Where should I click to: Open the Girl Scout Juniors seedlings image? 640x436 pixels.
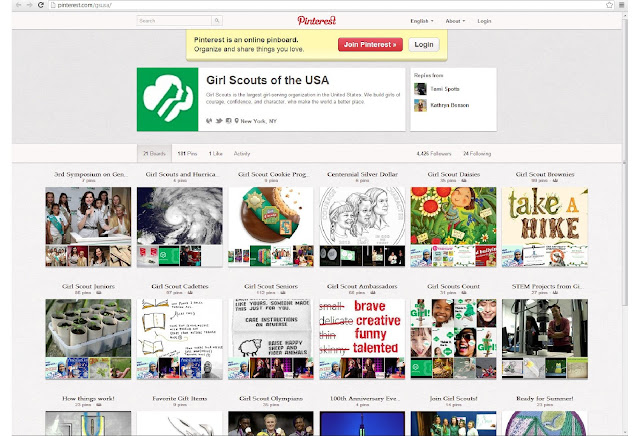88,328
